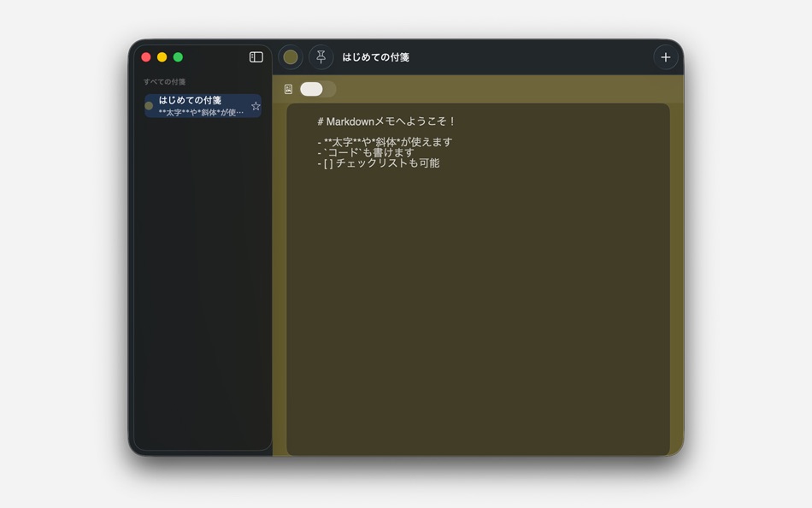This screenshot has height=508, width=812.
Task: Click the markdown preview icon beside the toggle
Action: pyautogui.click(x=288, y=89)
